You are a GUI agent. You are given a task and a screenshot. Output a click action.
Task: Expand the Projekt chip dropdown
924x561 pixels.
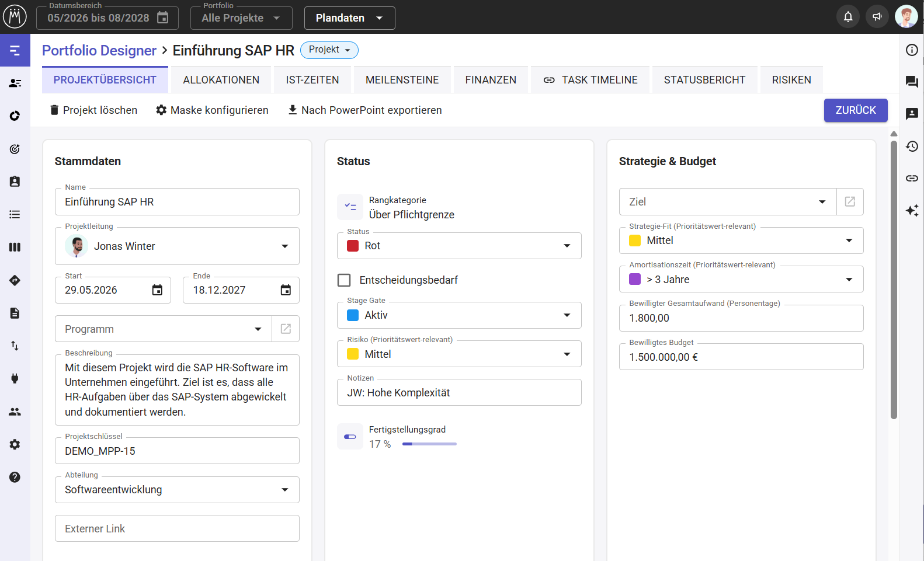pos(329,50)
